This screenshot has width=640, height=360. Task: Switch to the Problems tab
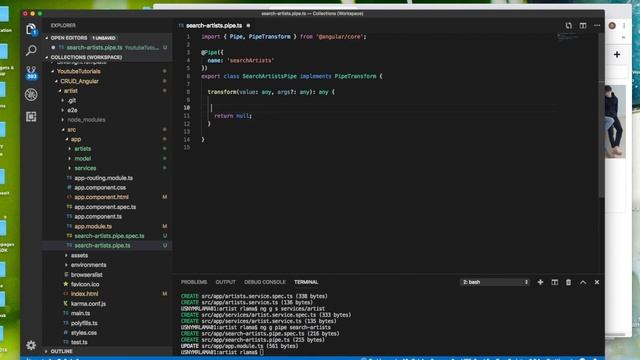click(194, 282)
